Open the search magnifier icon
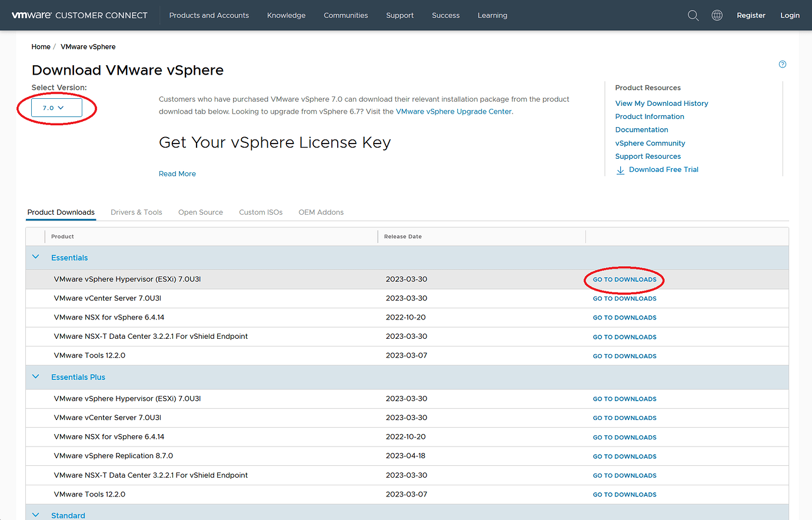This screenshot has width=812, height=520. [x=693, y=15]
